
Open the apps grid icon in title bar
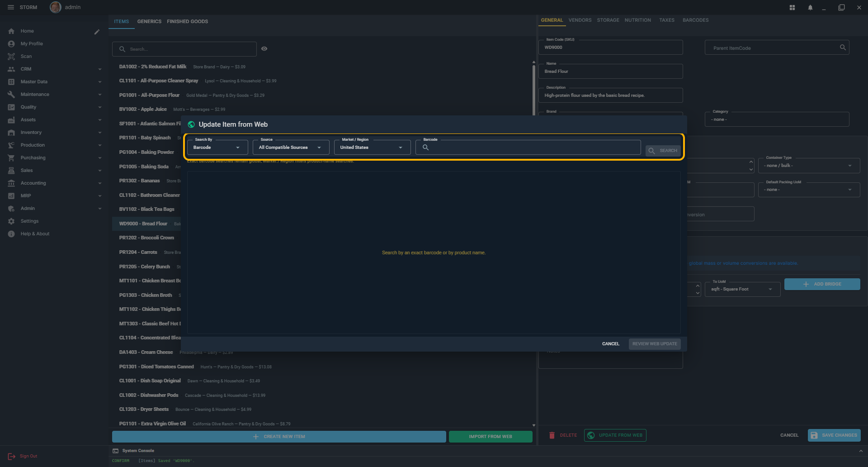pos(792,7)
